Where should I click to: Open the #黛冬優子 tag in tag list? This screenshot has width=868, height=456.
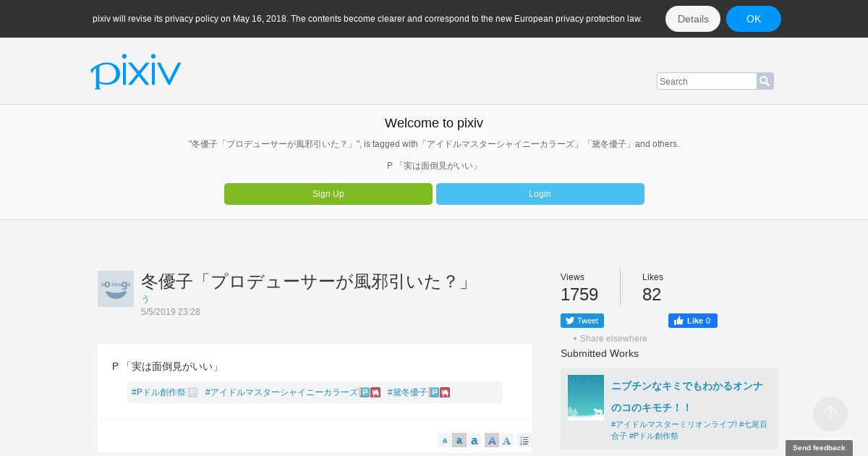(407, 392)
